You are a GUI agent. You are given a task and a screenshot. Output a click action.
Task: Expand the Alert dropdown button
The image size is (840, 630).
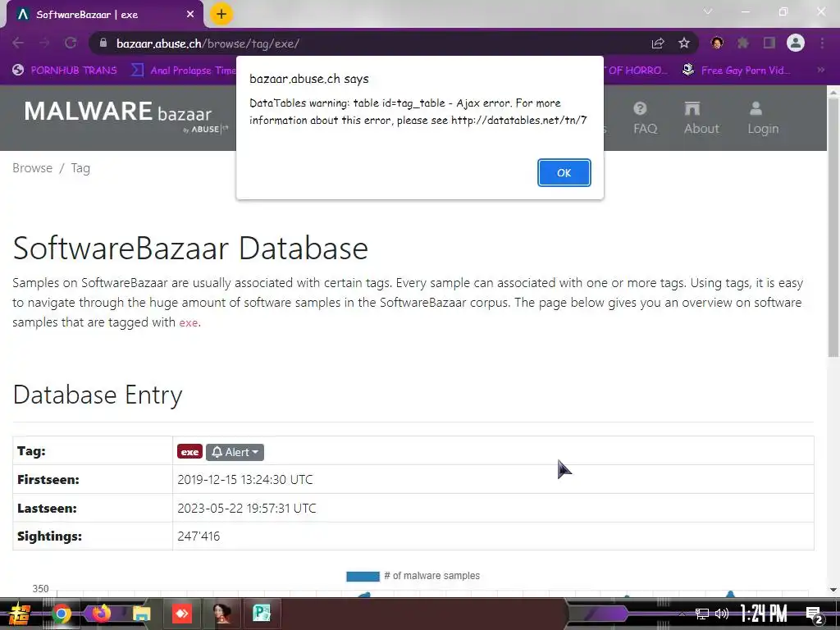pyautogui.click(x=235, y=452)
